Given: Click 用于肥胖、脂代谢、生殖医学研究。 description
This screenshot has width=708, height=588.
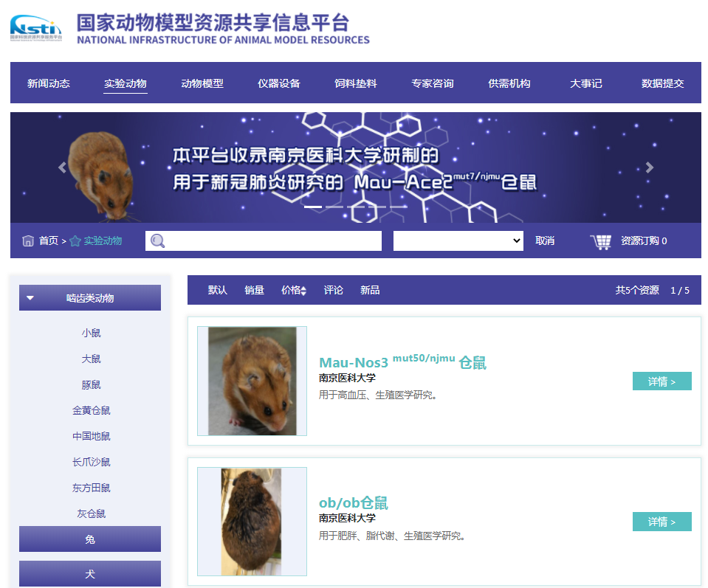Looking at the screenshot, I should coord(392,536).
